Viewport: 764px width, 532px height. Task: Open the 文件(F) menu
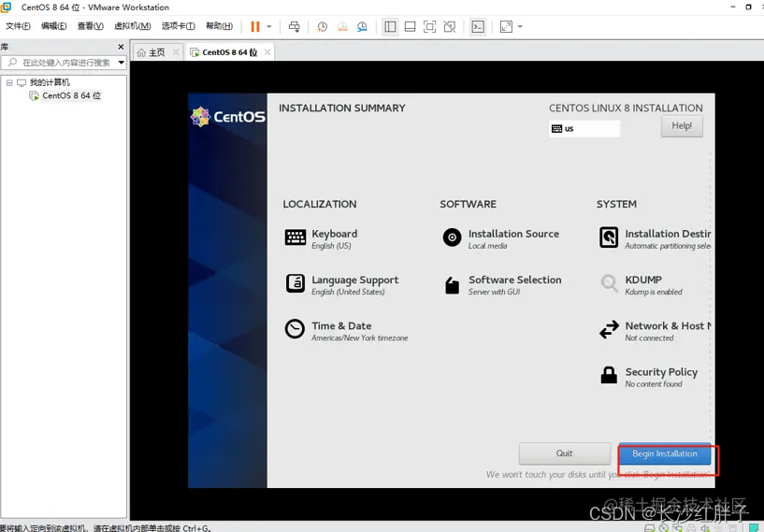tap(18, 26)
